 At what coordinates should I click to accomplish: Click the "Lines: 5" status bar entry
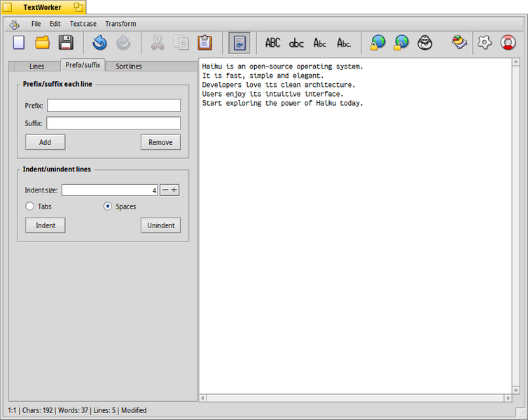[x=104, y=410]
